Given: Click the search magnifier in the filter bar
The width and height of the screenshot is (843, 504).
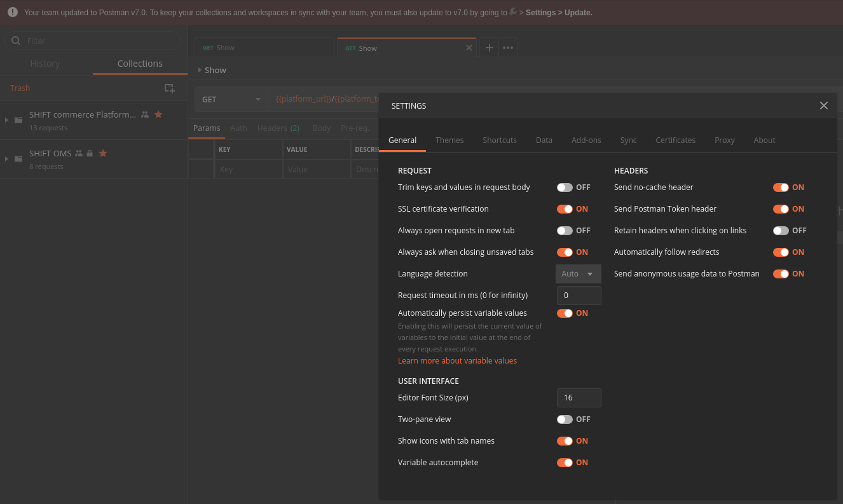Looking at the screenshot, I should (x=16, y=41).
